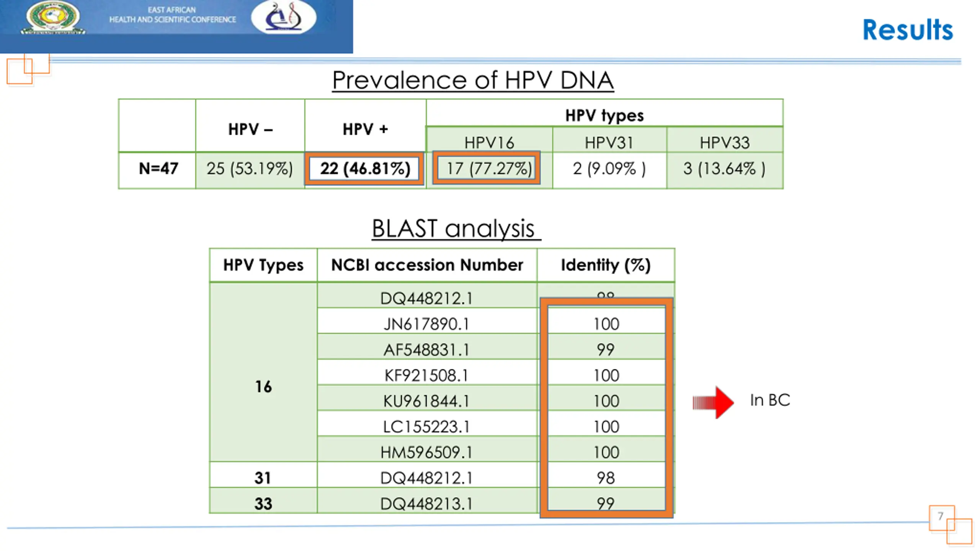Select accession number JN617890.1
The image size is (980, 551).
(427, 324)
